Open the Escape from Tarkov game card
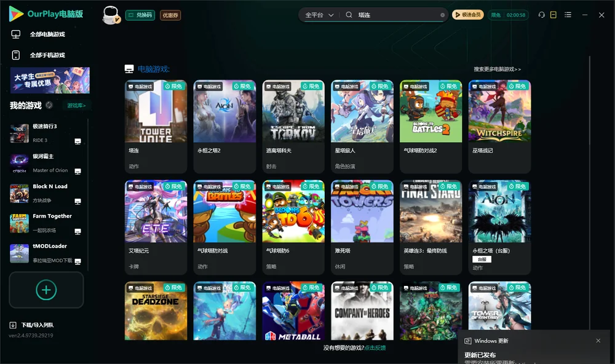Image resolution: width=615 pixels, height=364 pixels. point(293,126)
